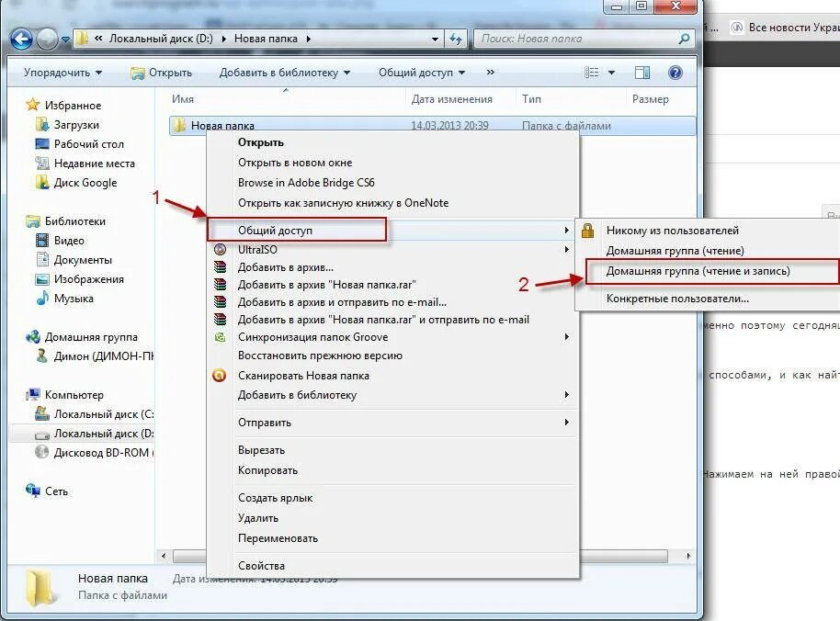
Task: Open the view options dropdown arrow
Action: click(x=611, y=73)
